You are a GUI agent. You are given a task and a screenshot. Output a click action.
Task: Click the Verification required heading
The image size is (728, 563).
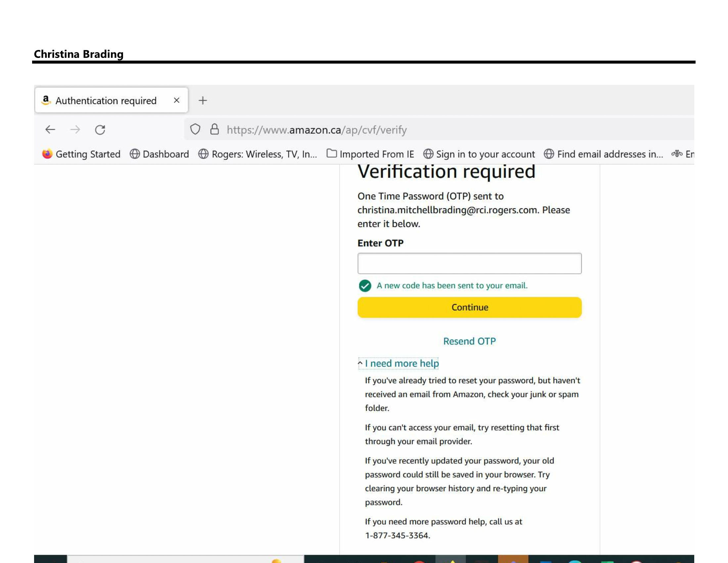coord(446,172)
